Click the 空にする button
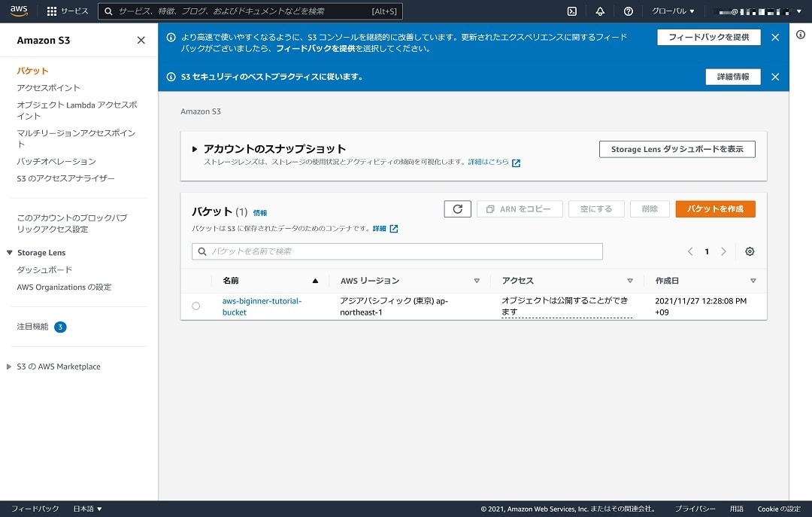This screenshot has width=812, height=517. 596,209
